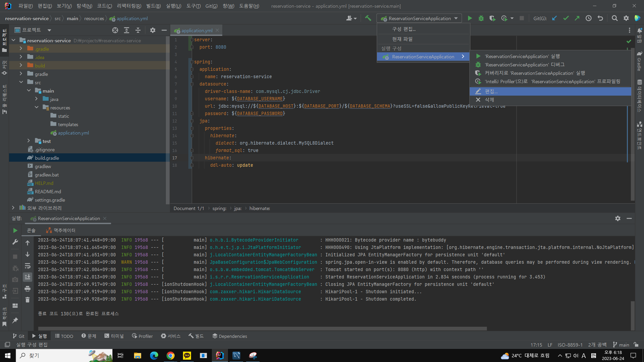Click the Git push arrow icon

(577, 18)
